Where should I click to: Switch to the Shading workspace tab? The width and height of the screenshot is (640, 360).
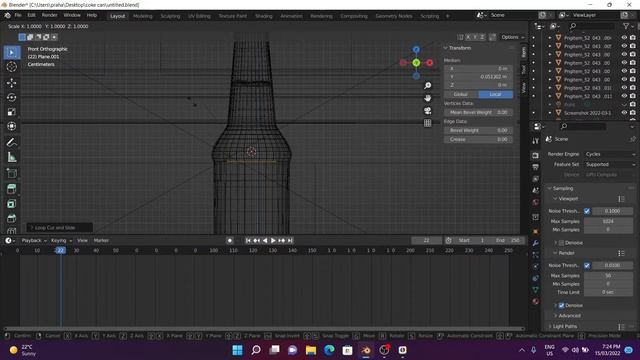pyautogui.click(x=264, y=16)
